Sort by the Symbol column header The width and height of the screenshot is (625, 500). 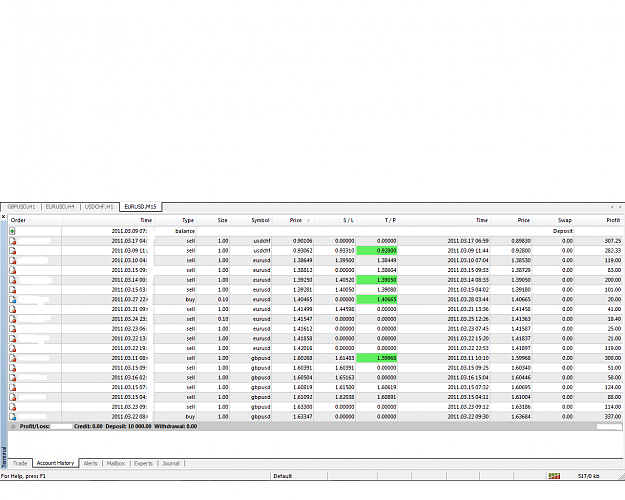251,220
